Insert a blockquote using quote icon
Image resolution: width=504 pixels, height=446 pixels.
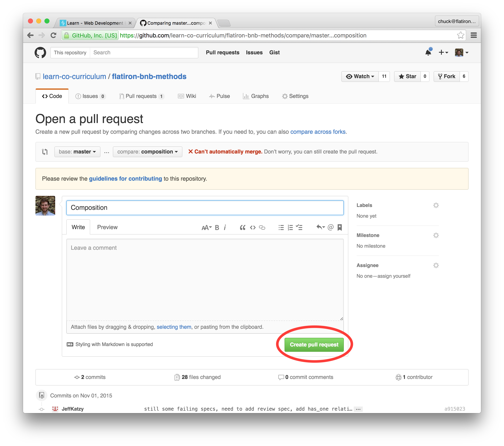(243, 228)
